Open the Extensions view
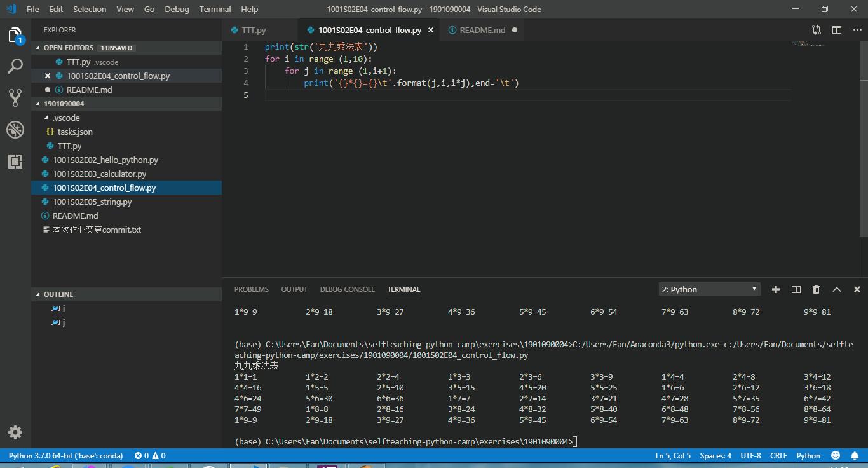Viewport: 868px width, 468px height. click(15, 161)
